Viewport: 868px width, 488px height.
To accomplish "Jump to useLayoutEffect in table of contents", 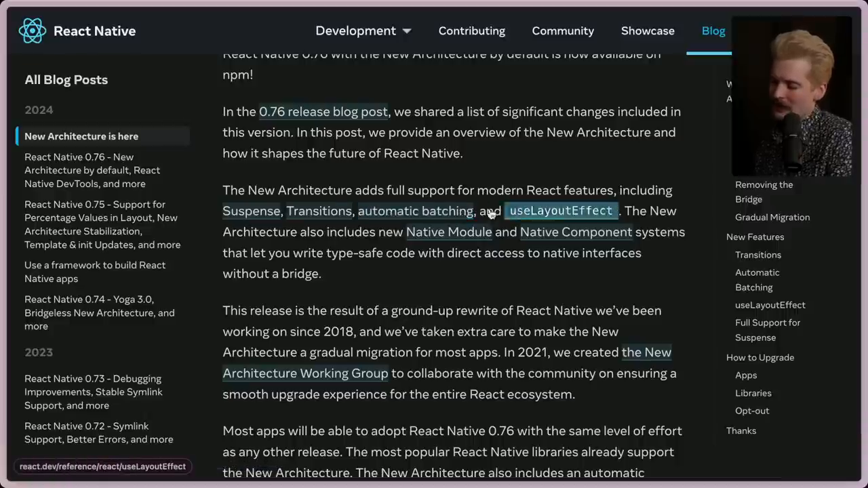I will tap(770, 305).
